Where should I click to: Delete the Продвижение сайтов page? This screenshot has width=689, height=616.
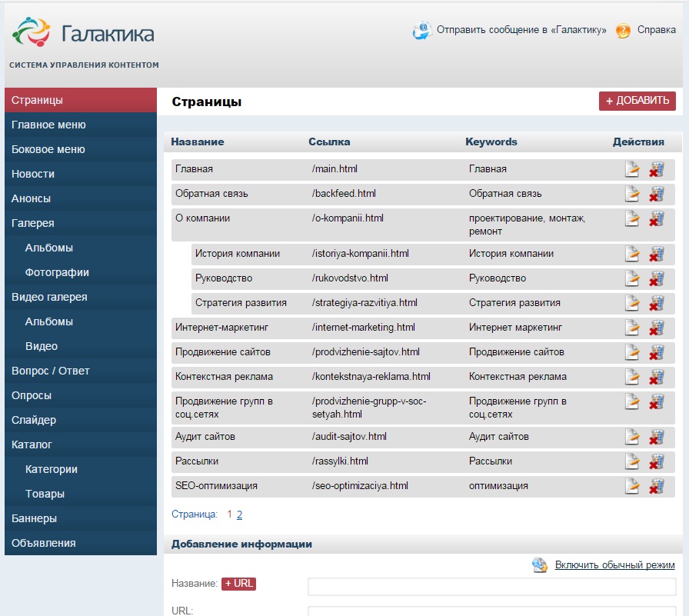click(x=657, y=352)
